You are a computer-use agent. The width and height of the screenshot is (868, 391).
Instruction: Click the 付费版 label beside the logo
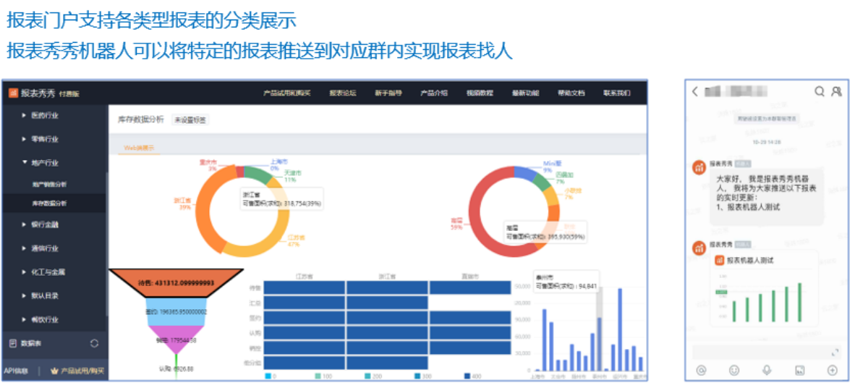point(70,94)
